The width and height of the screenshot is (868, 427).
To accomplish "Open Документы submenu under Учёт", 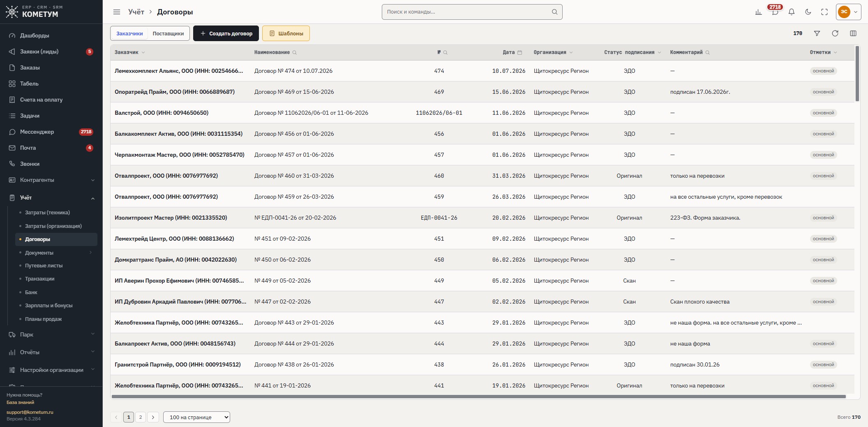I will pyautogui.click(x=56, y=253).
